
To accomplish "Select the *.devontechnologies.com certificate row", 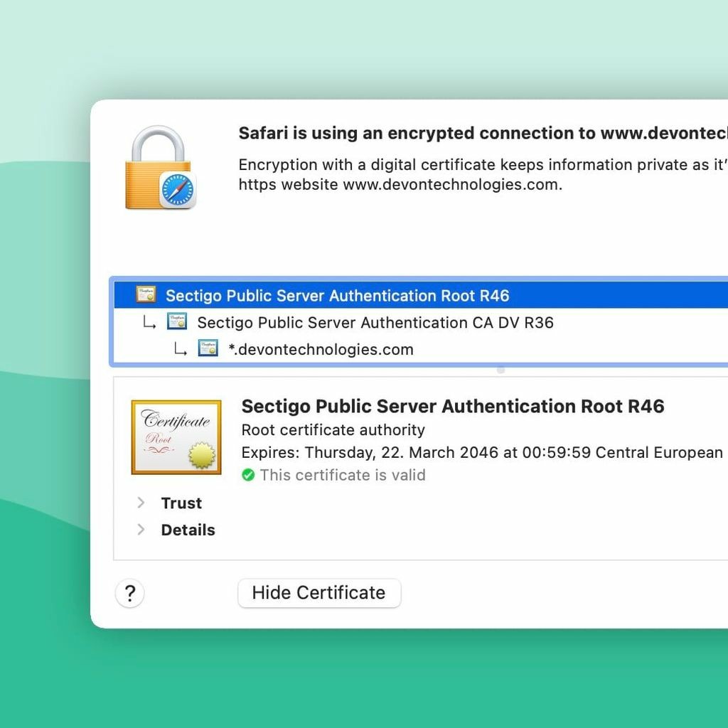I will click(x=421, y=348).
